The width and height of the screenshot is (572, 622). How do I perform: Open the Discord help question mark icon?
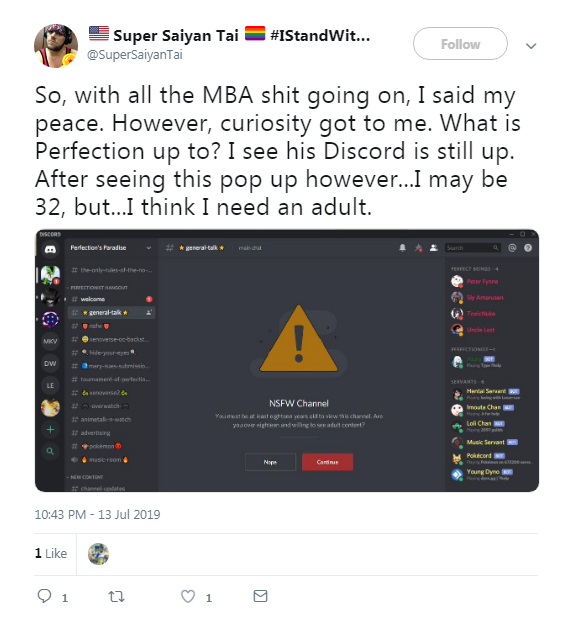[528, 248]
